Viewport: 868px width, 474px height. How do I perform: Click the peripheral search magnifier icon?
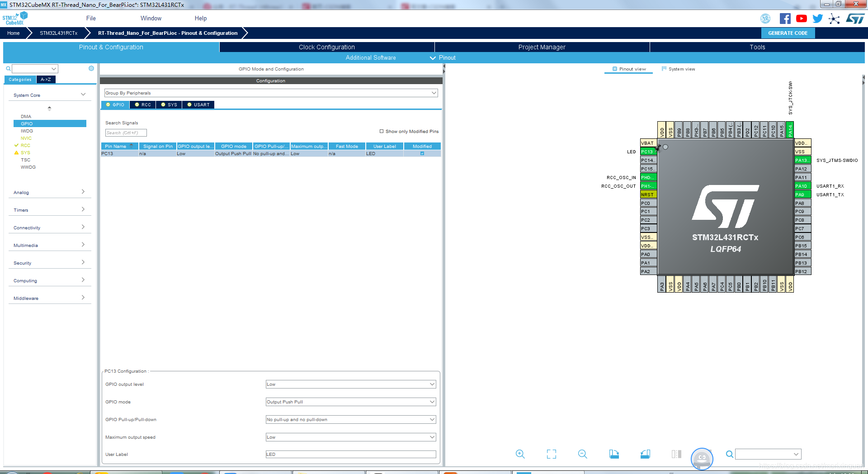pos(8,69)
